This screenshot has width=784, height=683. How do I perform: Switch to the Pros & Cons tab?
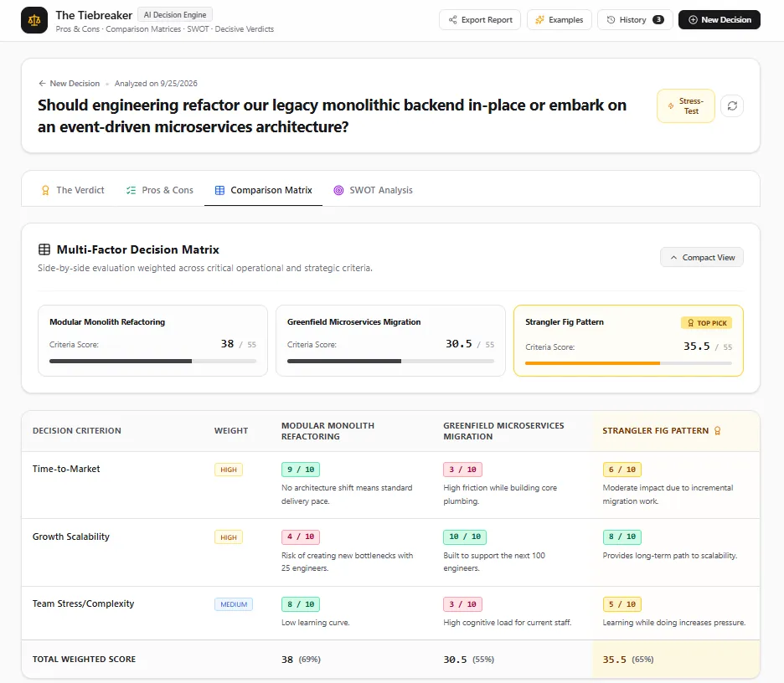pyautogui.click(x=159, y=190)
